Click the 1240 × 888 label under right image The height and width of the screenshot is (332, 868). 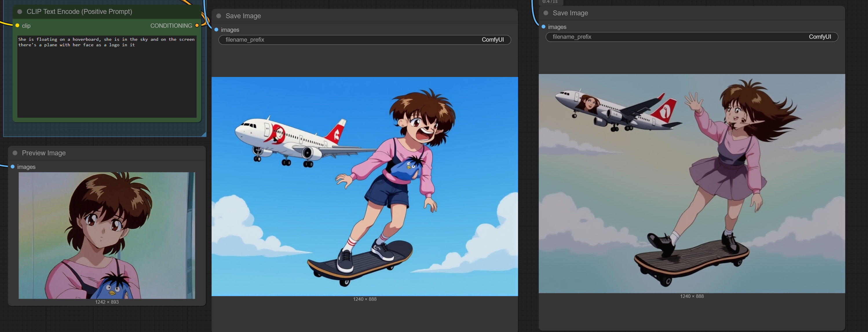[x=692, y=296]
